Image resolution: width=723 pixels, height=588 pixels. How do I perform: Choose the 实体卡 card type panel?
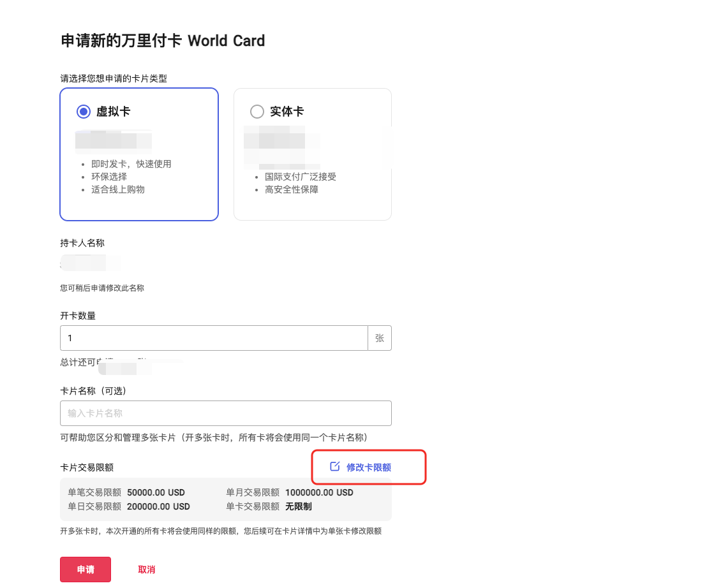coord(313,154)
